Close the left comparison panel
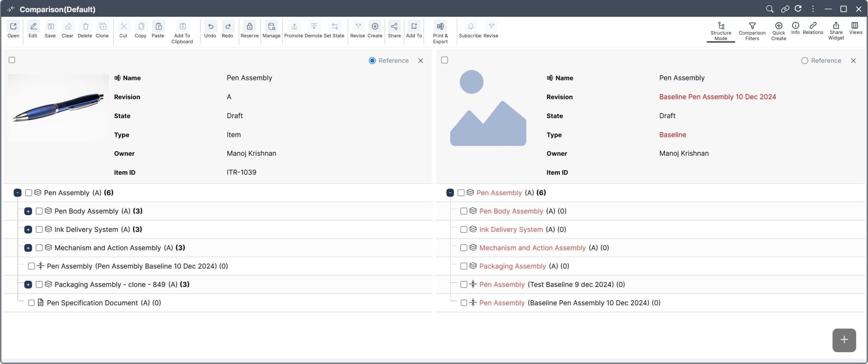This screenshot has height=364, width=868. (x=420, y=61)
